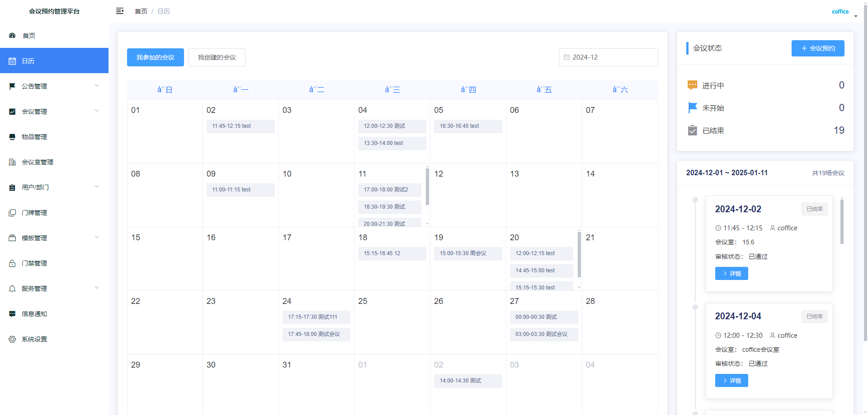Click the 用户/部门 clipboard icon
This screenshot has width=868, height=415.
[x=12, y=187]
